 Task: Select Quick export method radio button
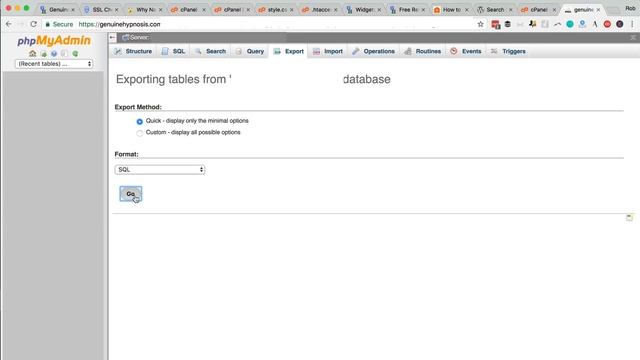click(x=140, y=122)
